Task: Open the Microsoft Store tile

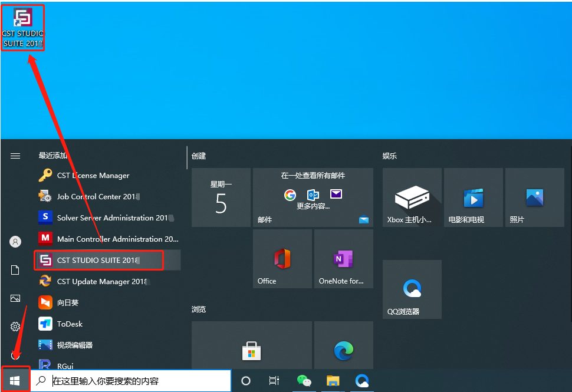Action: [x=252, y=345]
